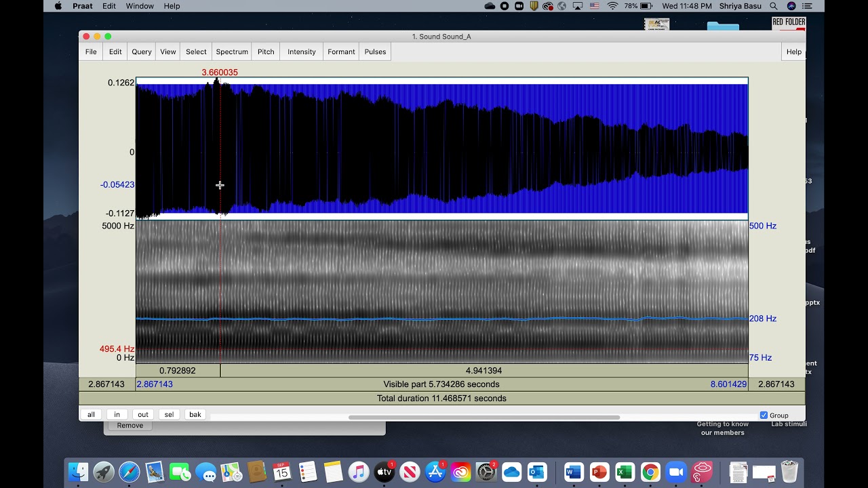The width and height of the screenshot is (868, 488).
Task: Click the 'all' zoom button
Action: pos(91,415)
